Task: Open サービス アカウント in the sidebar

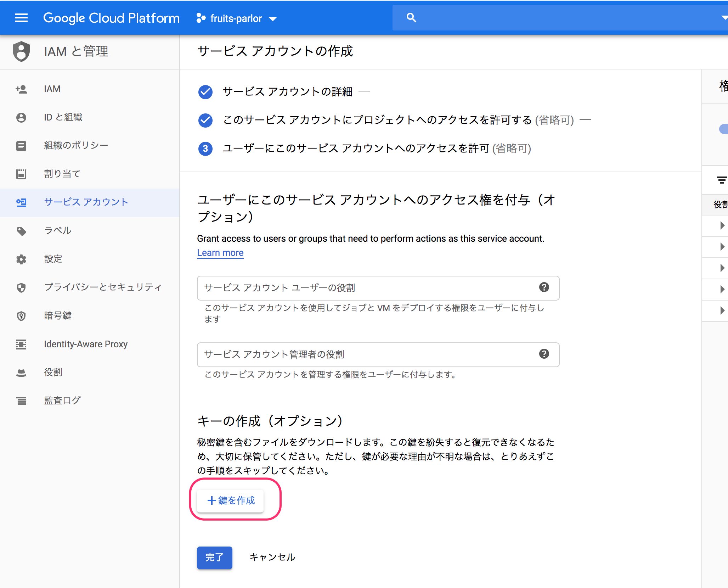Action: click(x=86, y=202)
